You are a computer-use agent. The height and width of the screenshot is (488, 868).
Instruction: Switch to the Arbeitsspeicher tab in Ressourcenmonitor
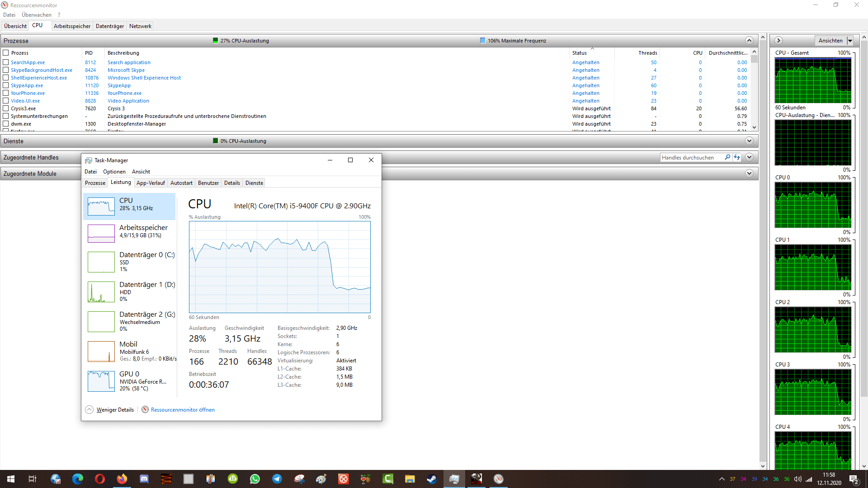[72, 26]
